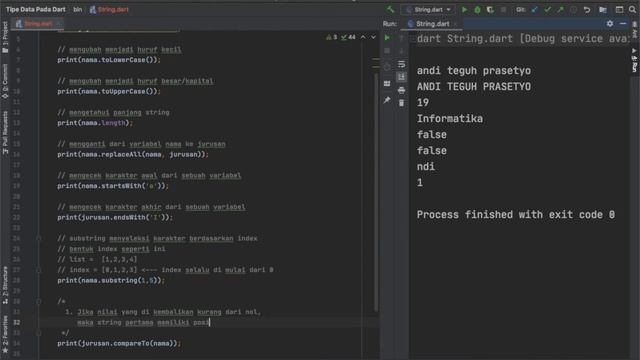The image size is (640, 360).
Task: Click the 'ANDI TEGUH PRASETYO' output line
Action: [473, 87]
